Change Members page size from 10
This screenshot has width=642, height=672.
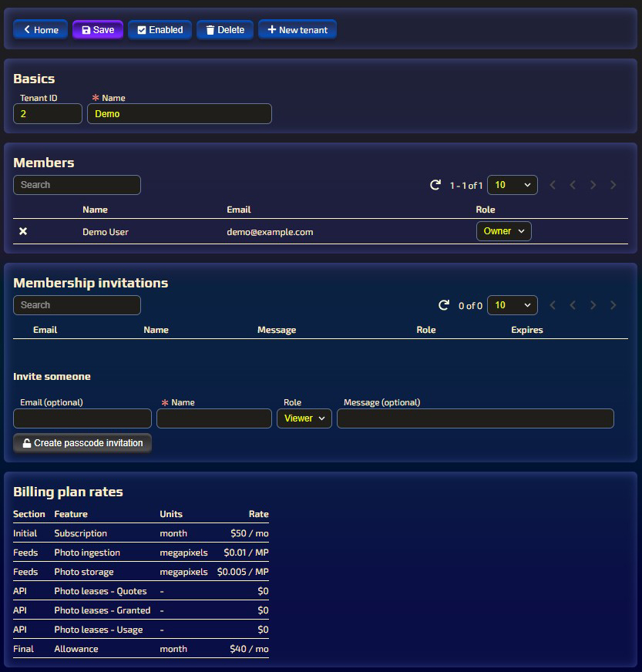tap(512, 185)
